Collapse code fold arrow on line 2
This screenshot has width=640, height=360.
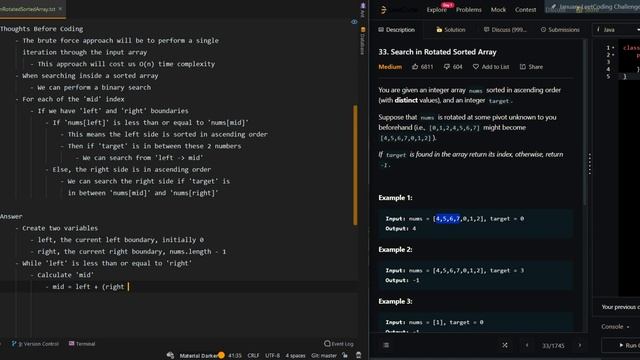click(613, 55)
